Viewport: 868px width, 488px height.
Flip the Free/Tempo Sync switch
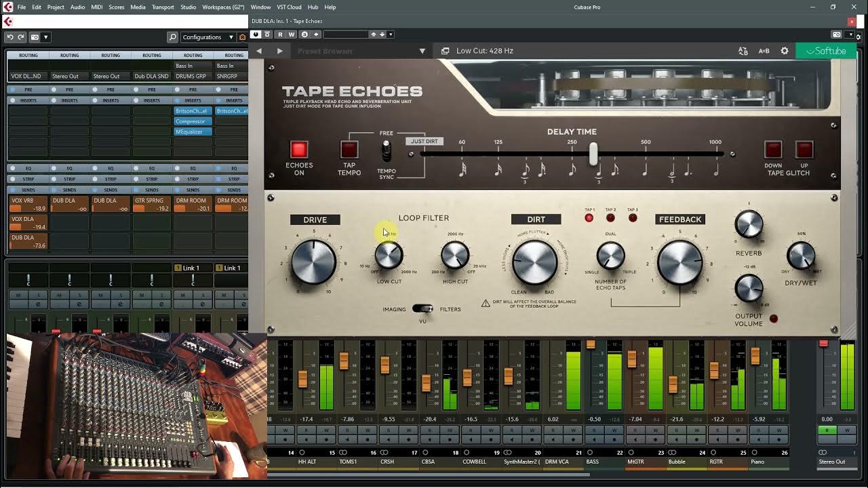pyautogui.click(x=387, y=150)
